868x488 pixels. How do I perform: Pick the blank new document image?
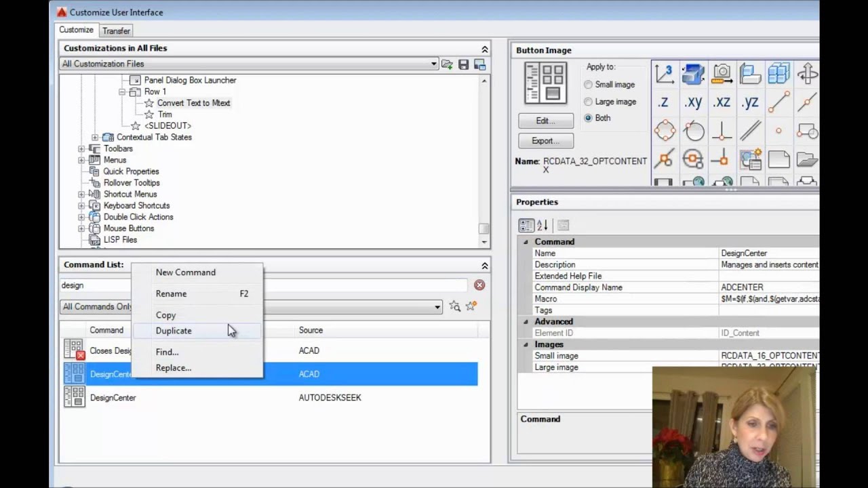(778, 159)
